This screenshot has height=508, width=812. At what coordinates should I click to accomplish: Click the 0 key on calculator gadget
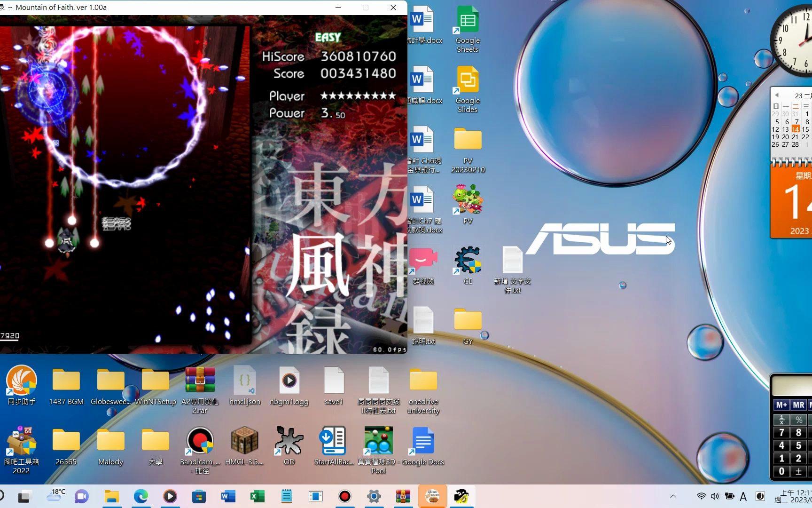[x=781, y=471]
